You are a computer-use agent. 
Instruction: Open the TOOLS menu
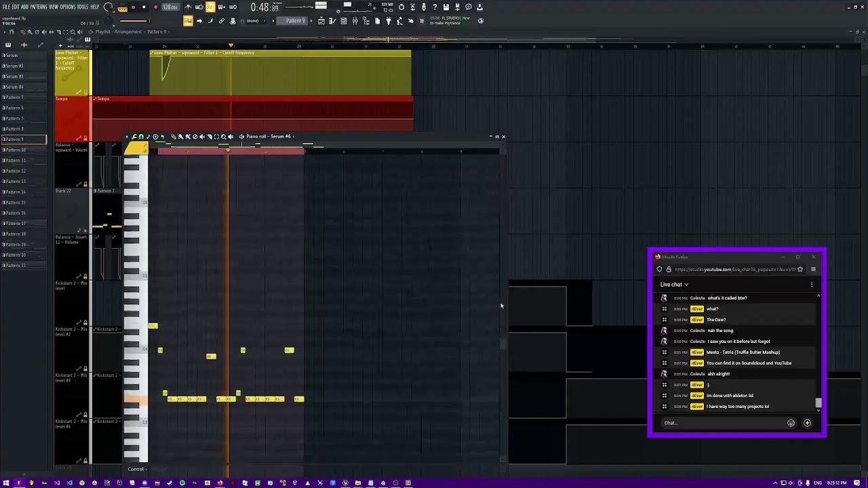[83, 7]
